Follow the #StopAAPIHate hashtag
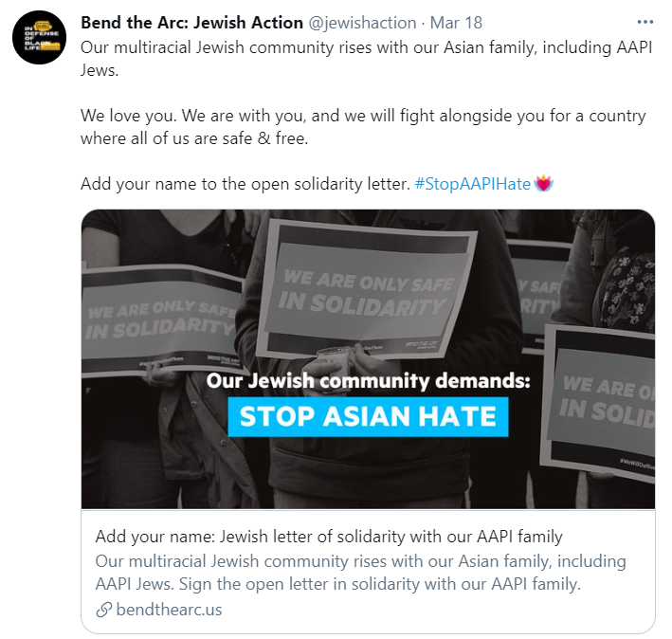This screenshot has width=672, height=639. (473, 184)
